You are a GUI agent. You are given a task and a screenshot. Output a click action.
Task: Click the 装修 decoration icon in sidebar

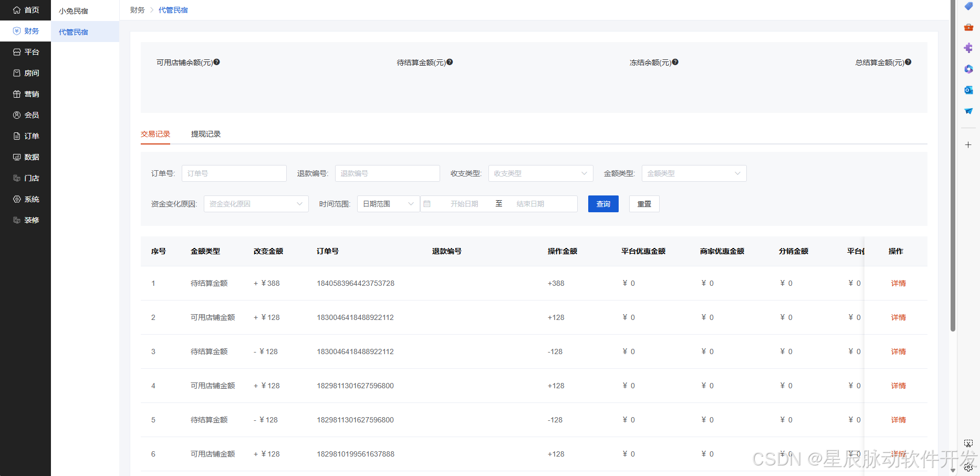(17, 220)
